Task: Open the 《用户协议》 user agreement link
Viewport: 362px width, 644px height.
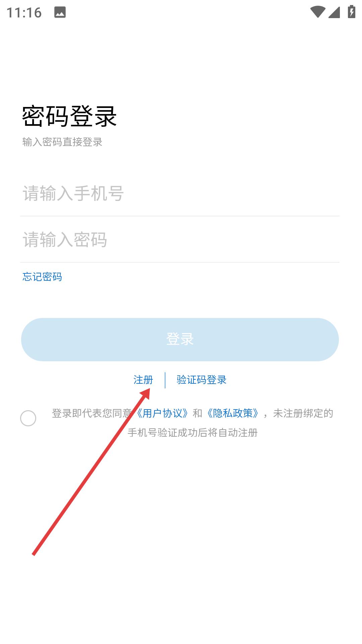Action: tap(162, 413)
